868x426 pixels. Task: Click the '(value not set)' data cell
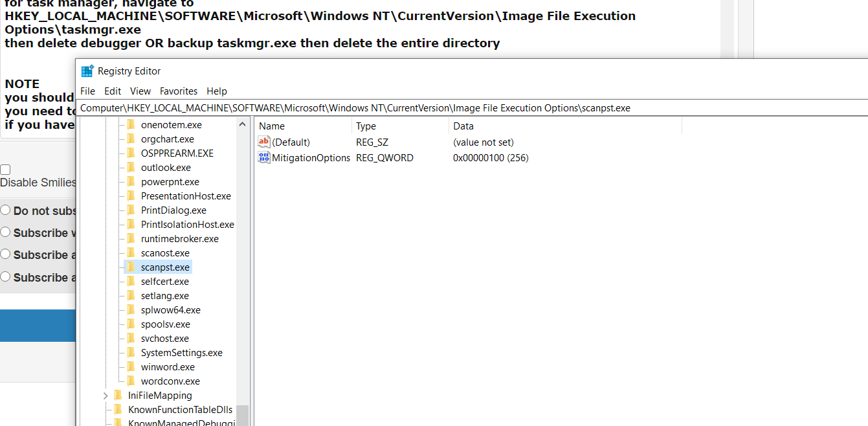[484, 142]
